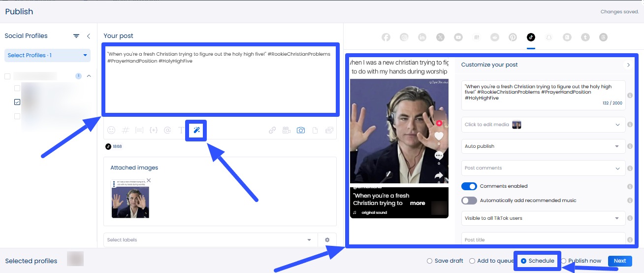Switch to the Pinterest preview tab
This screenshot has width=644, height=273.
coord(513,37)
